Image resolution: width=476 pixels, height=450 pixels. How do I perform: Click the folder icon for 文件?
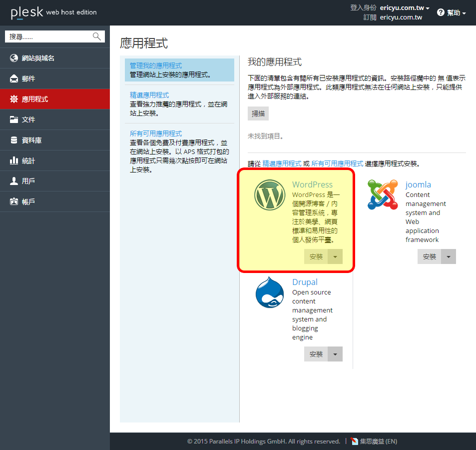pos(14,119)
